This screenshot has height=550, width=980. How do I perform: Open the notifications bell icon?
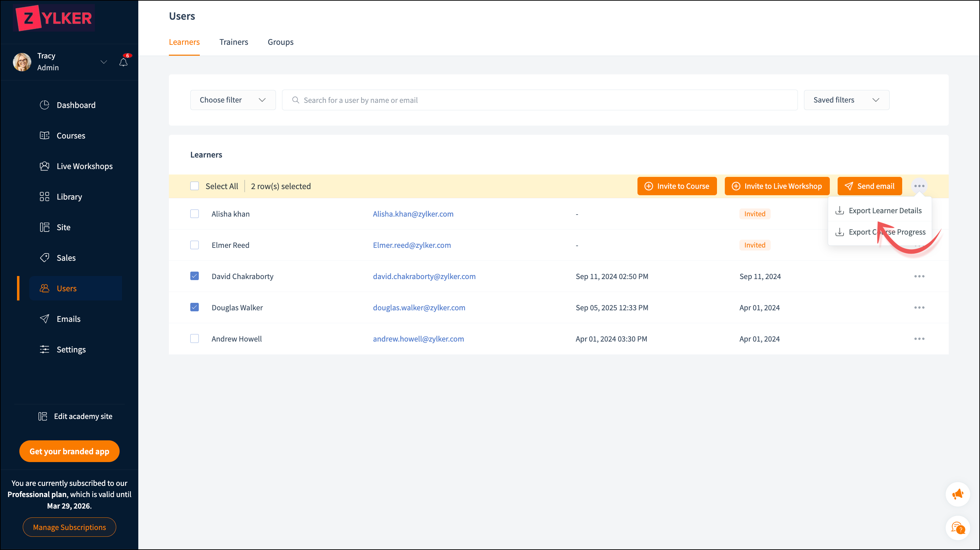click(123, 62)
